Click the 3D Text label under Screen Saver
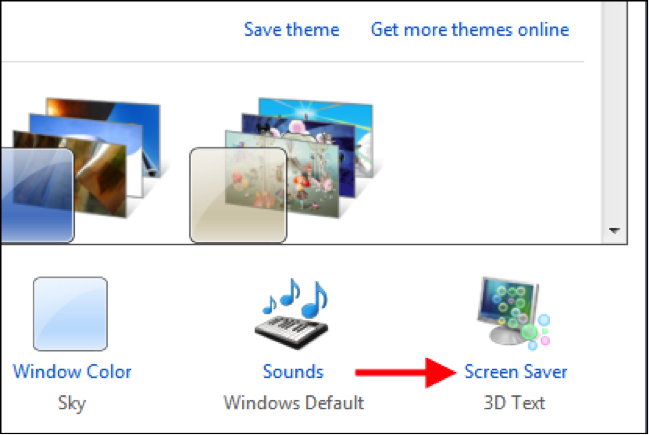This screenshot has width=649, height=435. 514,403
